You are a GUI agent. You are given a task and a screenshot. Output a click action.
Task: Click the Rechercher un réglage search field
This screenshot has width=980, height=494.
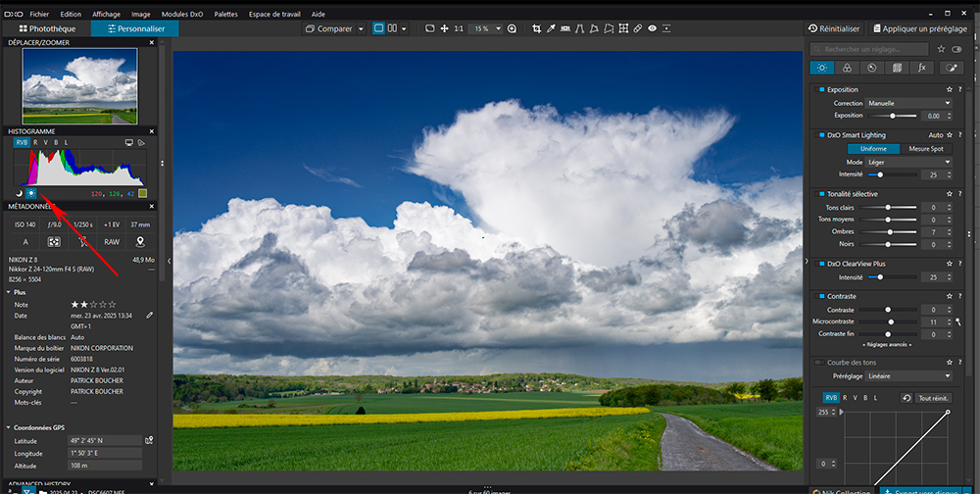click(870, 49)
